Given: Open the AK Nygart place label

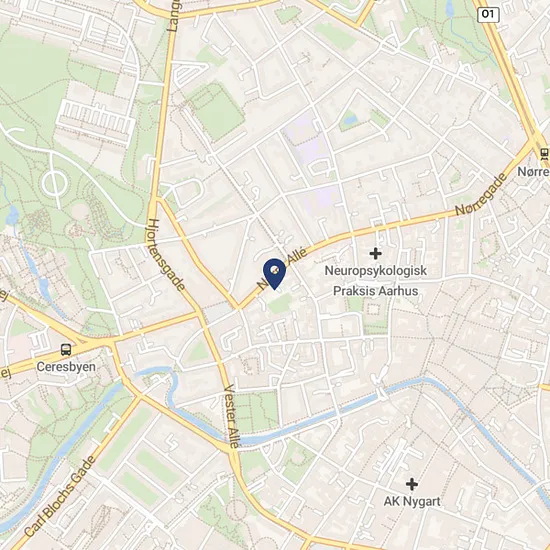Looking at the screenshot, I should coord(412,501).
